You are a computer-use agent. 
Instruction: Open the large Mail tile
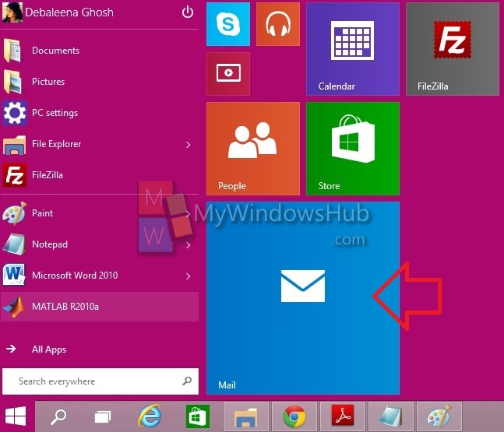[303, 298]
